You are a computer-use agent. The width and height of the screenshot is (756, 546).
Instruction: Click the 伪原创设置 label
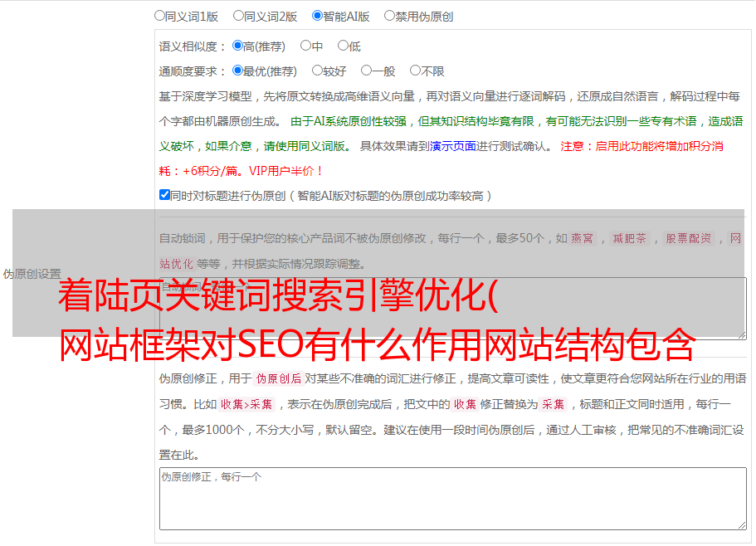click(x=32, y=274)
